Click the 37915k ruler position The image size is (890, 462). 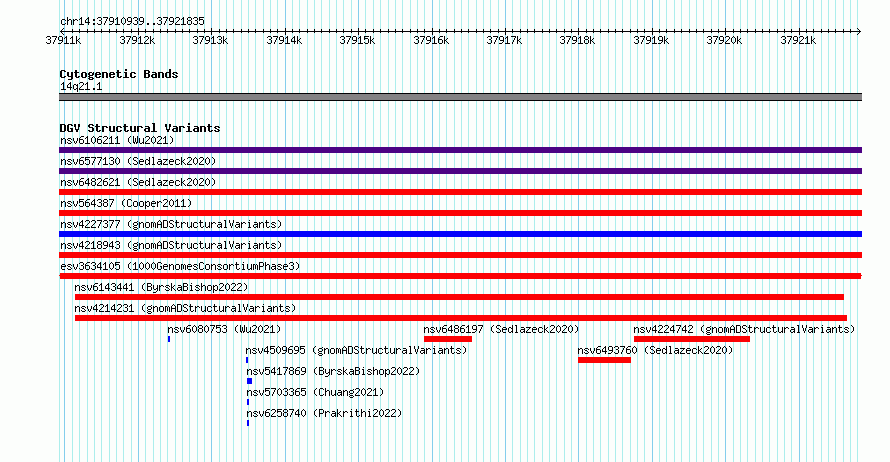click(x=357, y=40)
